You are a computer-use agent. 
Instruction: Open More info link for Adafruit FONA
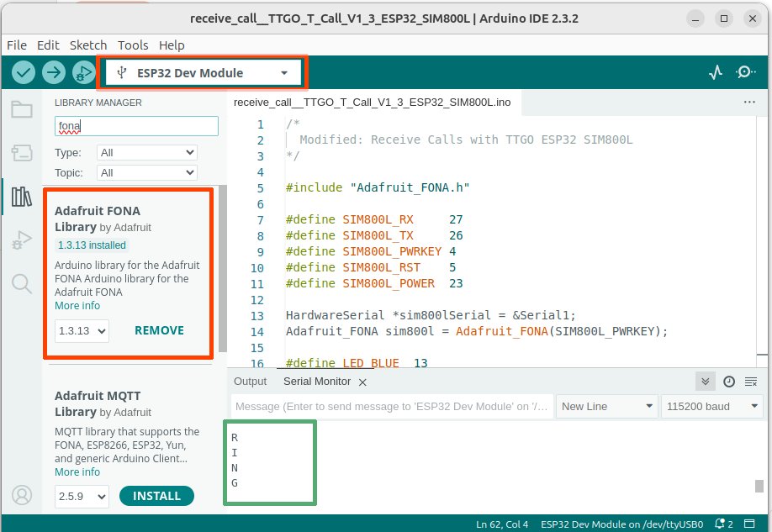click(x=77, y=306)
